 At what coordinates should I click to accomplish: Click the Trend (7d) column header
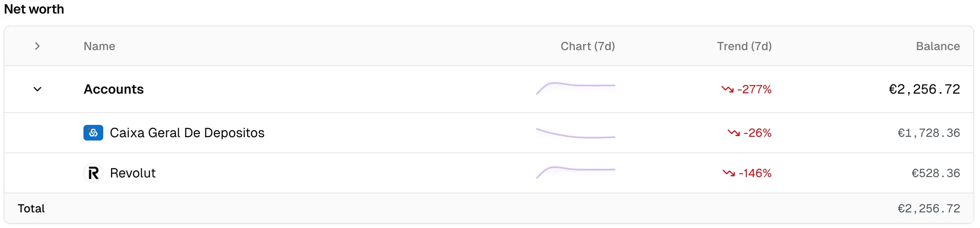[744, 46]
